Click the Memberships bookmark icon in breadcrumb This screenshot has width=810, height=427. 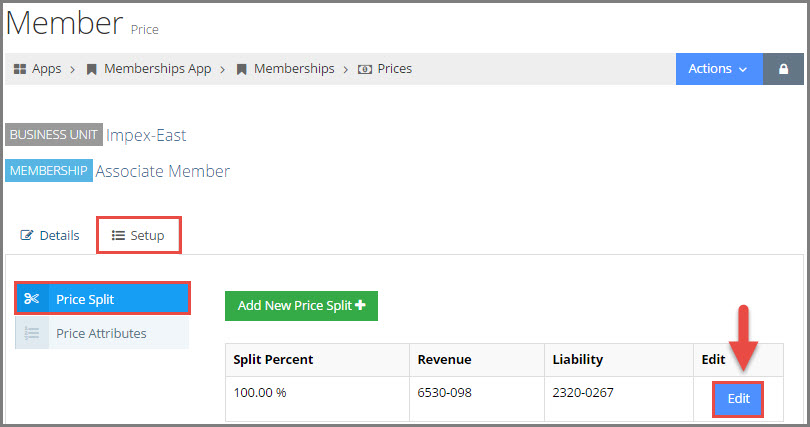click(241, 69)
